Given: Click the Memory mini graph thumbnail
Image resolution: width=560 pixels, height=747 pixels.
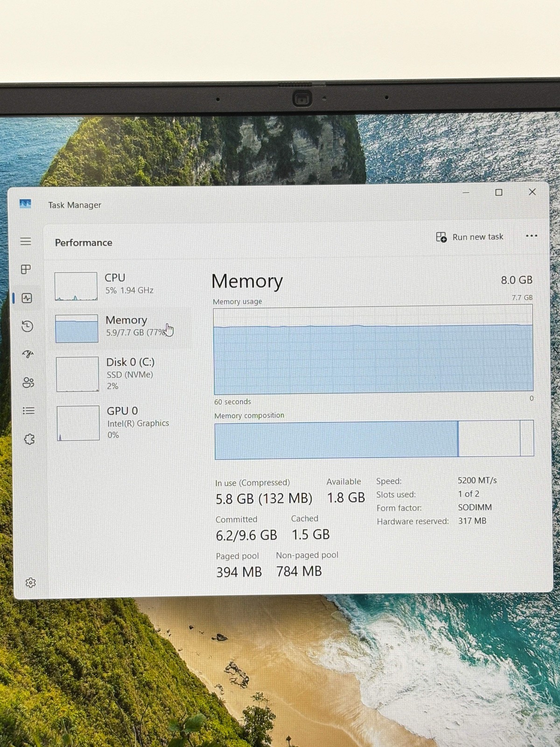Looking at the screenshot, I should tap(77, 329).
